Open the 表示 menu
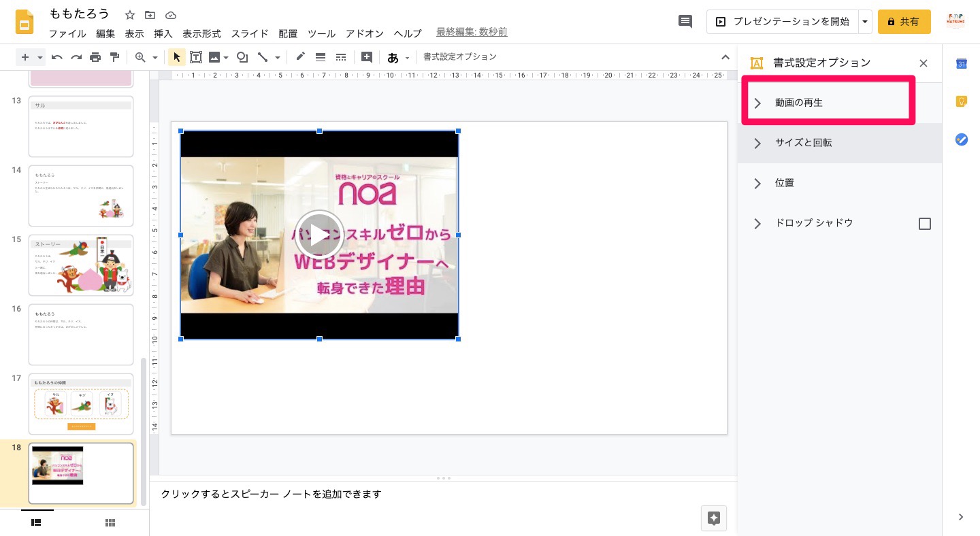The height and width of the screenshot is (536, 980). (134, 33)
